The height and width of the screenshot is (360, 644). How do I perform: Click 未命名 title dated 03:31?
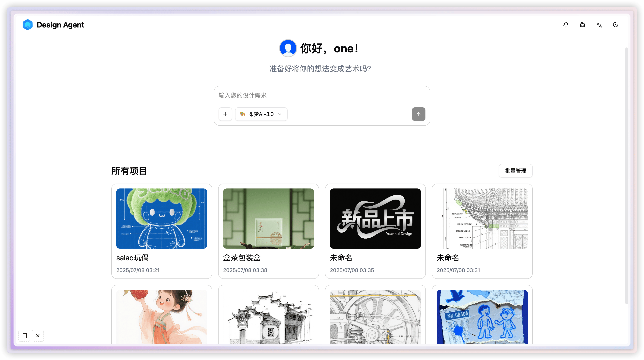[x=448, y=258]
